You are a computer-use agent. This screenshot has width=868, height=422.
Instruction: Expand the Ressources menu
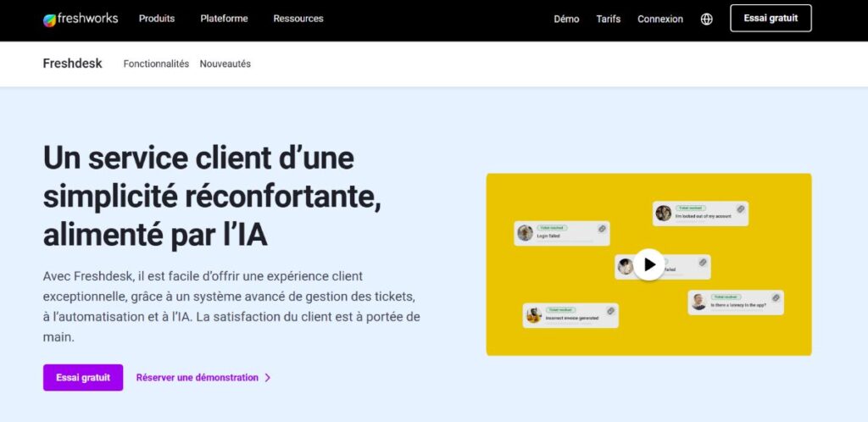[x=298, y=19]
